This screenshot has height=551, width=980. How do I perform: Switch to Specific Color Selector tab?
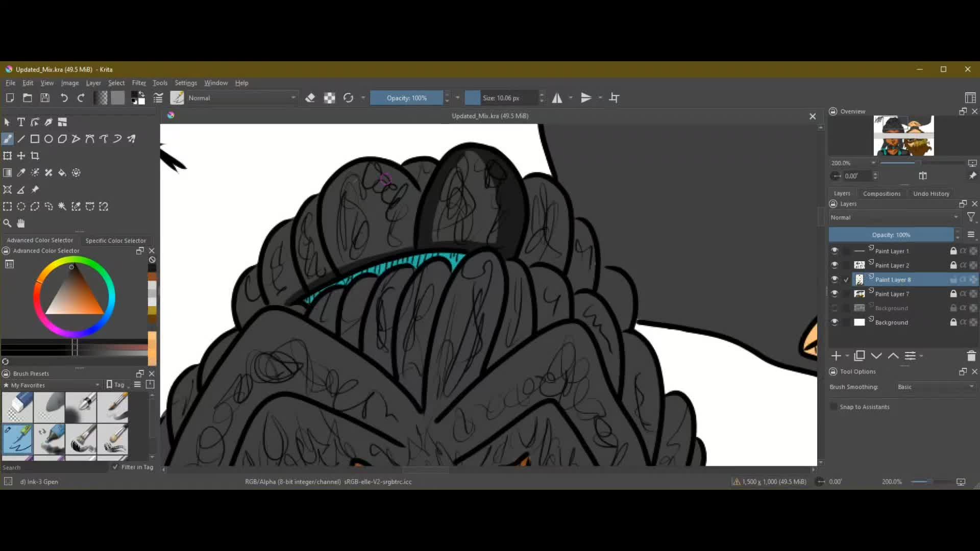pyautogui.click(x=115, y=240)
